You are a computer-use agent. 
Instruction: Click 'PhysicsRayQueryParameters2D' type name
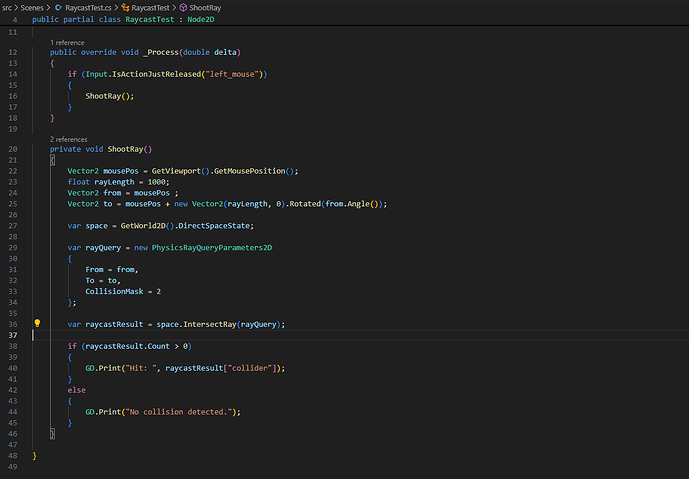[212, 248]
